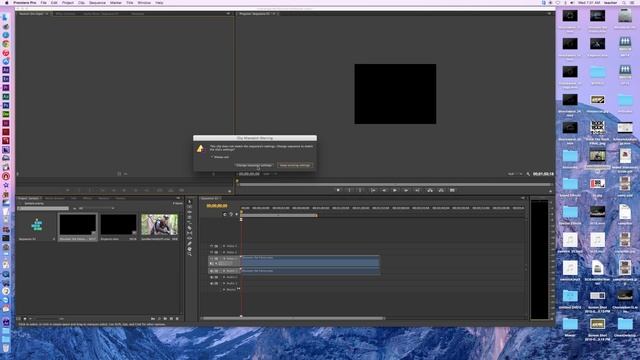Expand the Master track triangle
Screen dimensions: 640x360
[224, 289]
